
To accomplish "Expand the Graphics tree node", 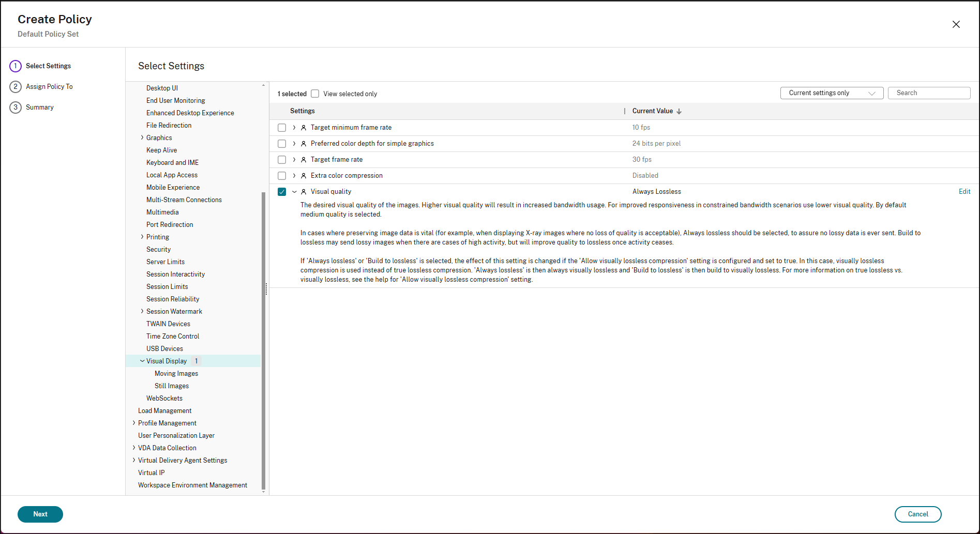I will point(142,138).
